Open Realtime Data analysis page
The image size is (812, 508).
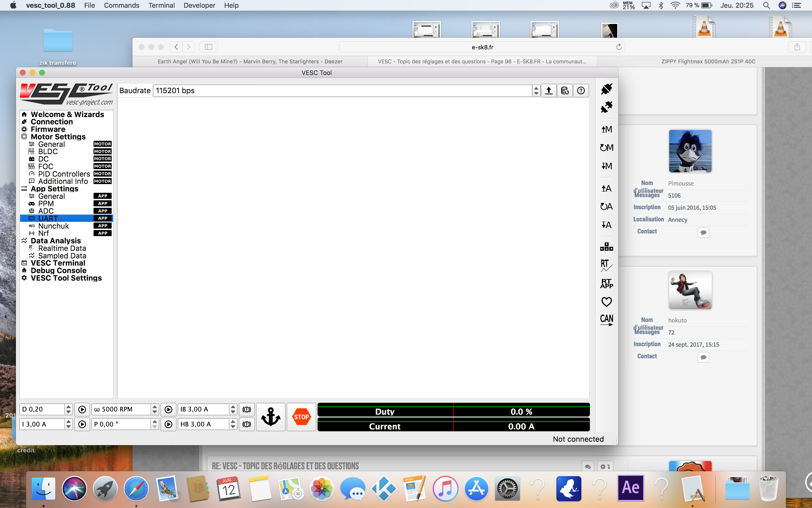point(62,248)
